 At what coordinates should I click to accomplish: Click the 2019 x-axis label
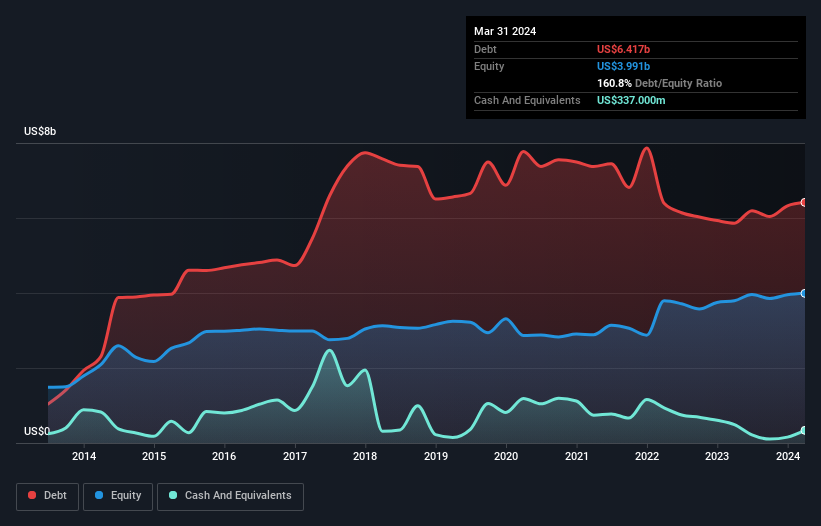pyautogui.click(x=436, y=456)
